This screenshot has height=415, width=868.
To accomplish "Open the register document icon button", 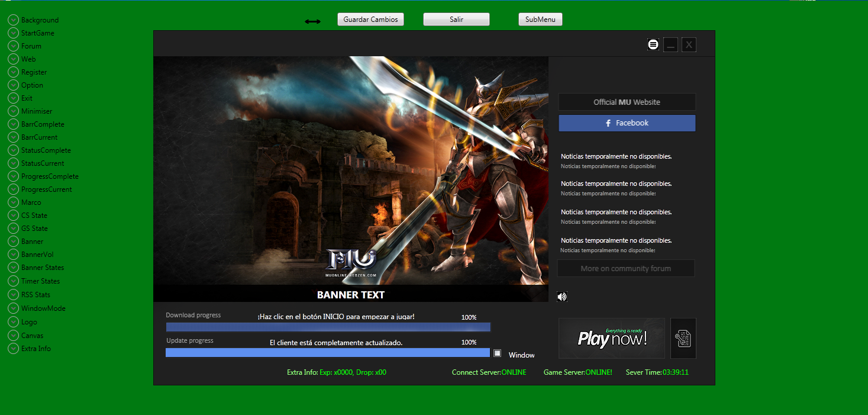I will click(683, 338).
